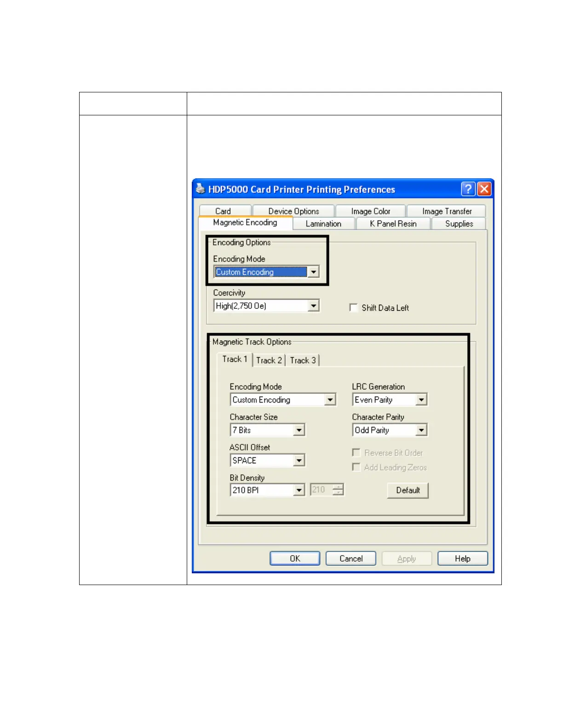The height and width of the screenshot is (728, 563).
Task: Open the Device Options tab
Action: 293,211
